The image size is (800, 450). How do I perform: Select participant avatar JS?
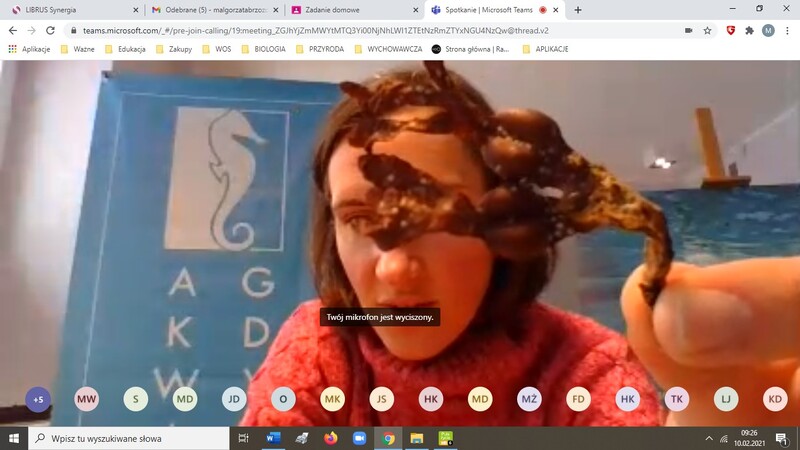click(381, 399)
